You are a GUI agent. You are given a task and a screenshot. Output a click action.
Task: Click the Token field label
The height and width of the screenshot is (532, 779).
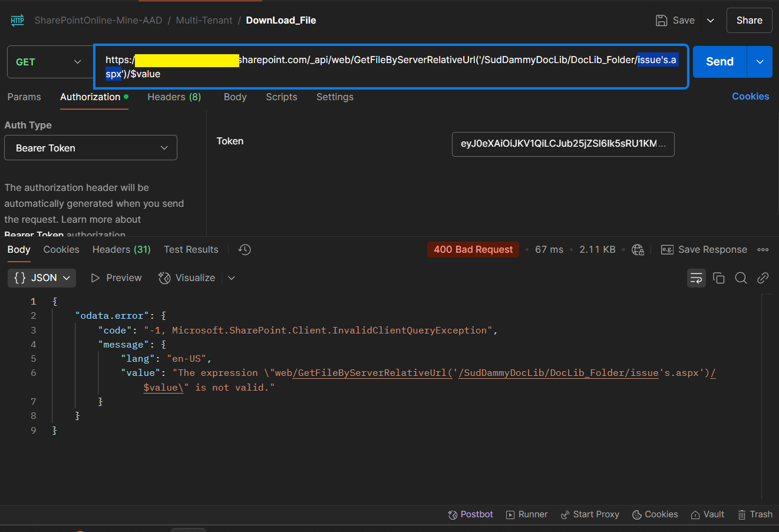point(230,141)
